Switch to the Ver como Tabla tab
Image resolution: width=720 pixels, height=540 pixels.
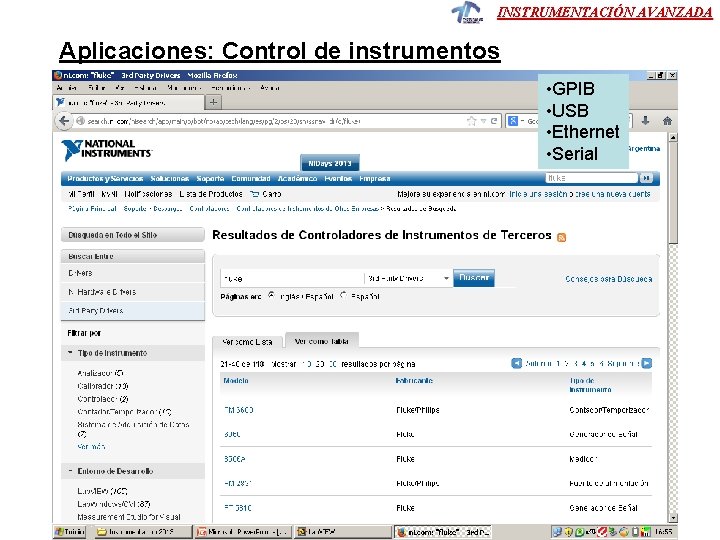[x=321, y=341]
